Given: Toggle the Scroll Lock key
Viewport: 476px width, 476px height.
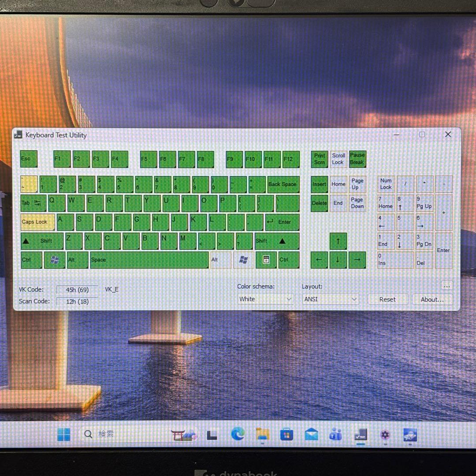Looking at the screenshot, I should point(338,159).
